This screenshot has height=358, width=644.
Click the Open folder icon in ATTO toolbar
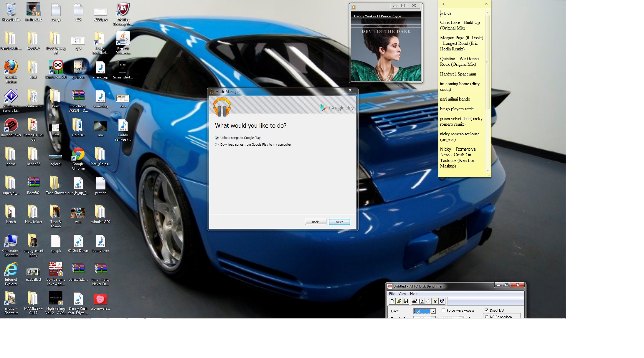[399, 301]
